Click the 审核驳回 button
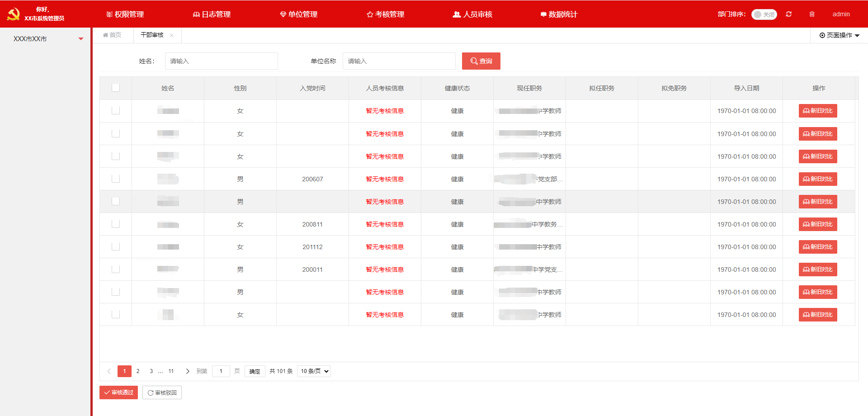Screen dimensions: 868x416 click(162, 392)
